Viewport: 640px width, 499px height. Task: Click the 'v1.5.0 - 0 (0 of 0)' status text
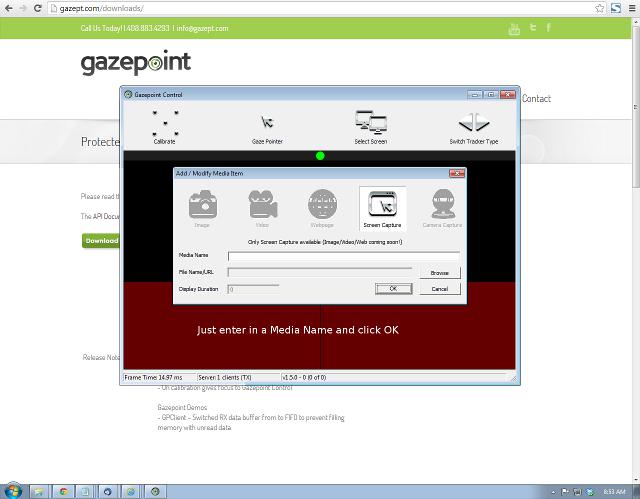tap(304, 377)
